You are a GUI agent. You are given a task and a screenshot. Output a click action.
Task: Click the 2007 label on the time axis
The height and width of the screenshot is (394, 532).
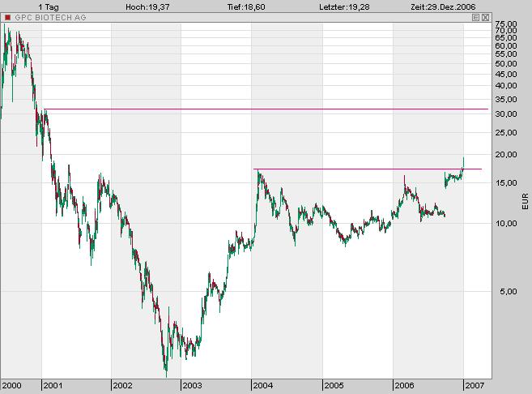475,386
